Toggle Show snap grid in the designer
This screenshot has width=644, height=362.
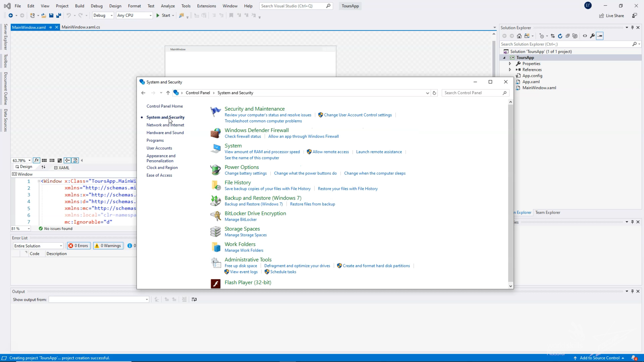[x=44, y=160]
